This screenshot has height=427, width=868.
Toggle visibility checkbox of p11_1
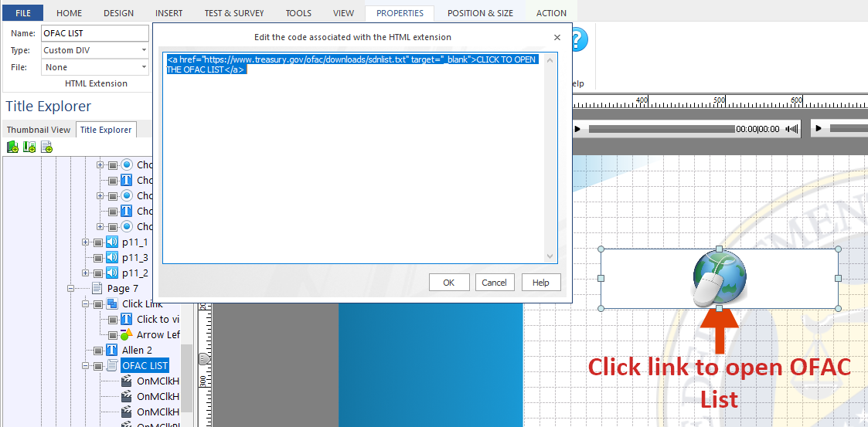tap(98, 242)
